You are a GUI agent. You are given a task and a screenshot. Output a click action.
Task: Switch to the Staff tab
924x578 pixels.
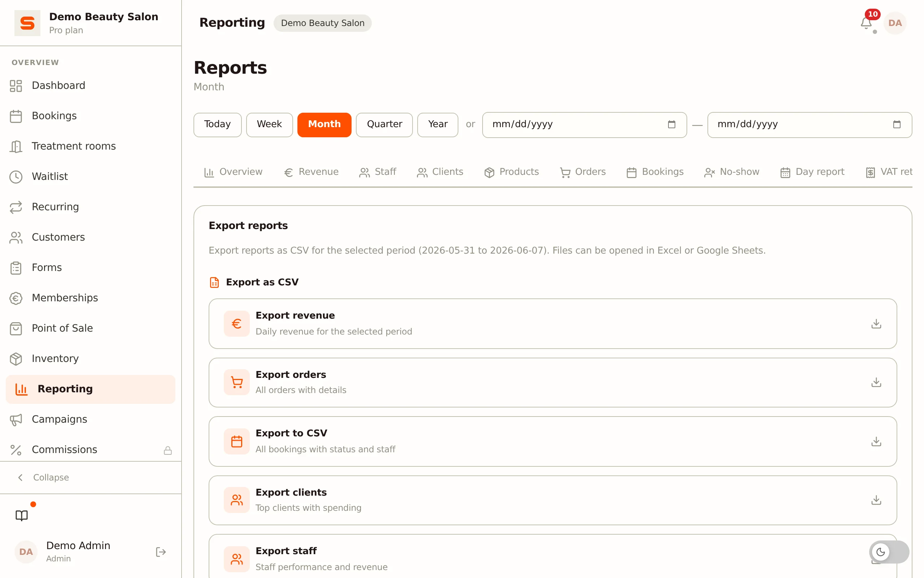click(378, 172)
